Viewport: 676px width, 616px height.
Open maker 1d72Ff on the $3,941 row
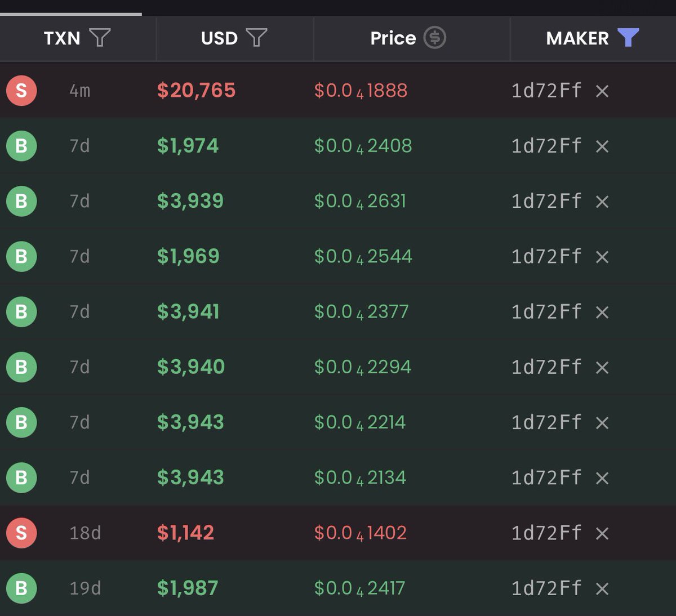[546, 311]
